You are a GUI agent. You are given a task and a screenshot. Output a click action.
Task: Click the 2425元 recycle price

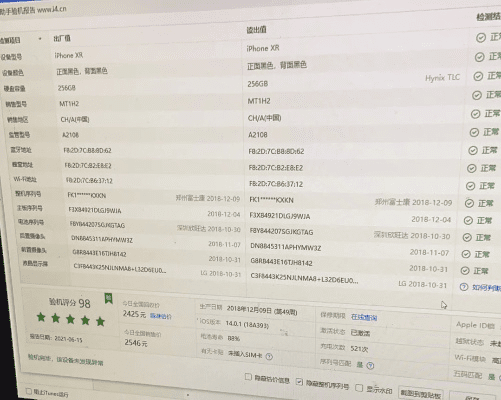[134, 314]
